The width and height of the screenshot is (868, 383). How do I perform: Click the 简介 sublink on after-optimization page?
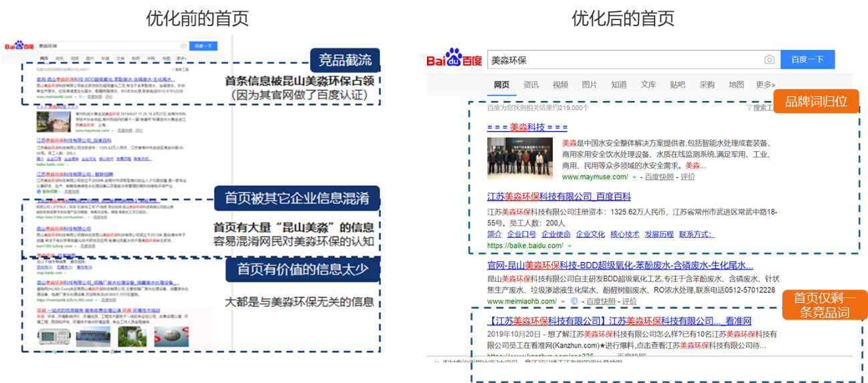click(495, 235)
